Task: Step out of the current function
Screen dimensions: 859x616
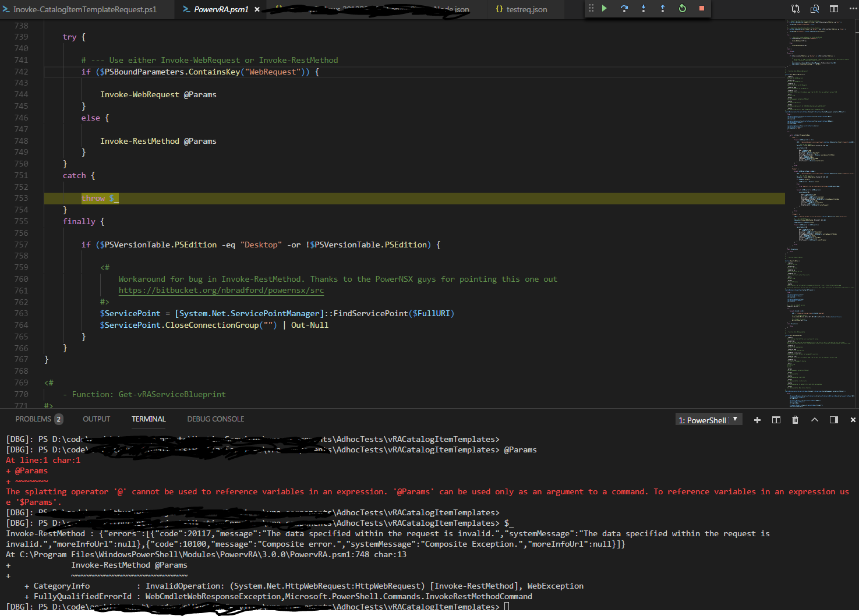Action: click(662, 9)
